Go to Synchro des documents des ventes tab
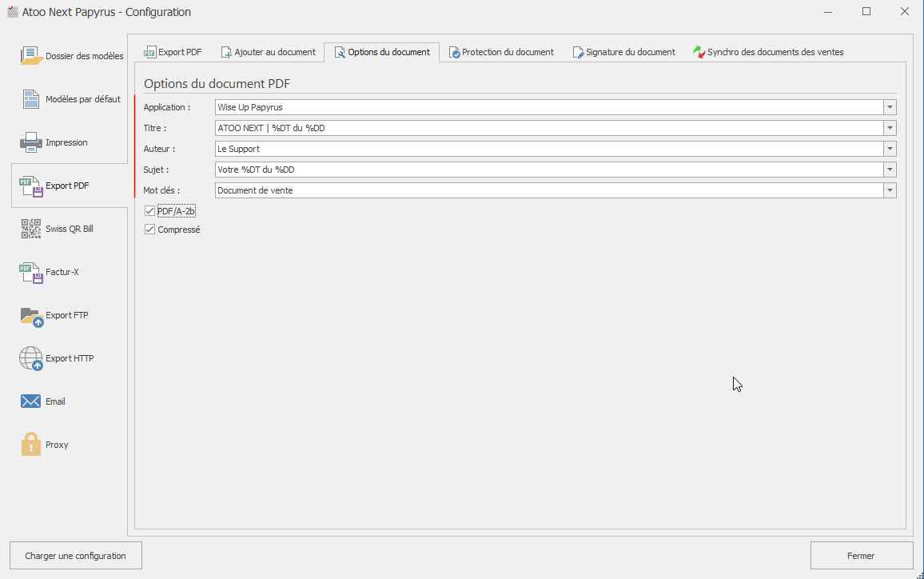 pyautogui.click(x=768, y=52)
